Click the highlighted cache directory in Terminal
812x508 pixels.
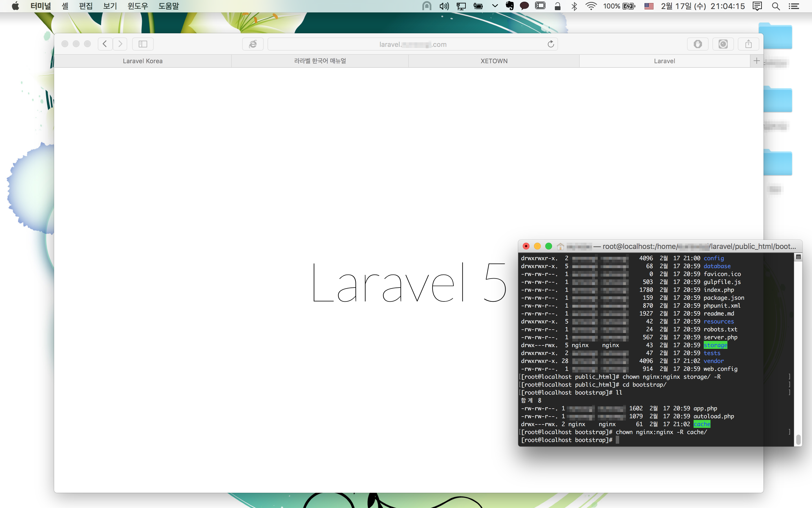pos(702,424)
